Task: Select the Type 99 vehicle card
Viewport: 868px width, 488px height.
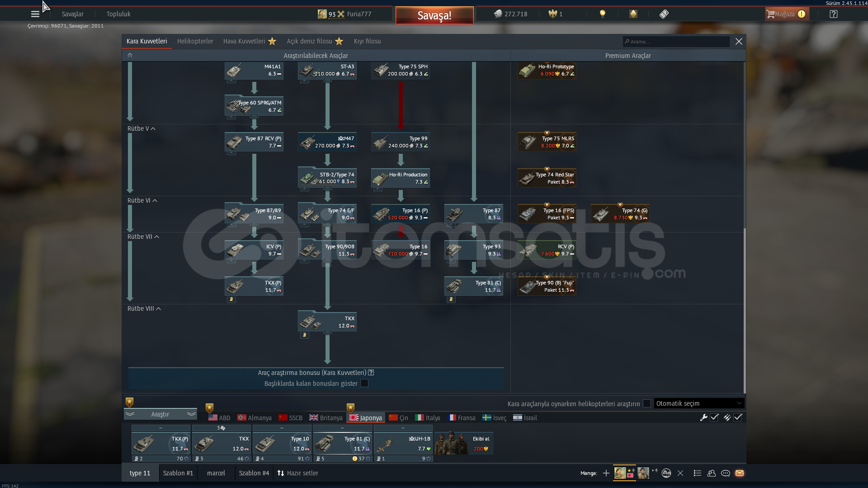Action: click(x=401, y=142)
